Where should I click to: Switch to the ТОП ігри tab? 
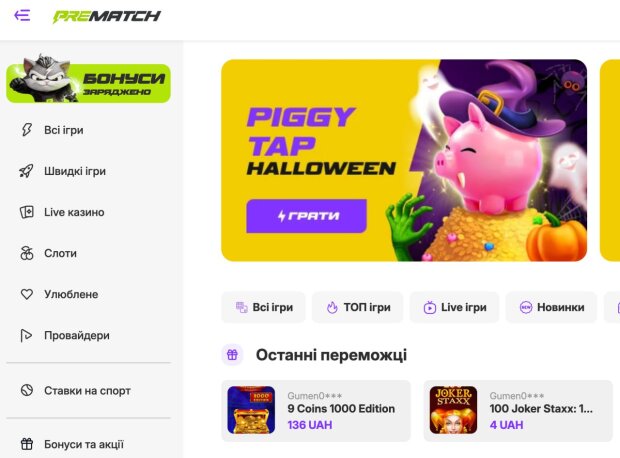point(357,307)
